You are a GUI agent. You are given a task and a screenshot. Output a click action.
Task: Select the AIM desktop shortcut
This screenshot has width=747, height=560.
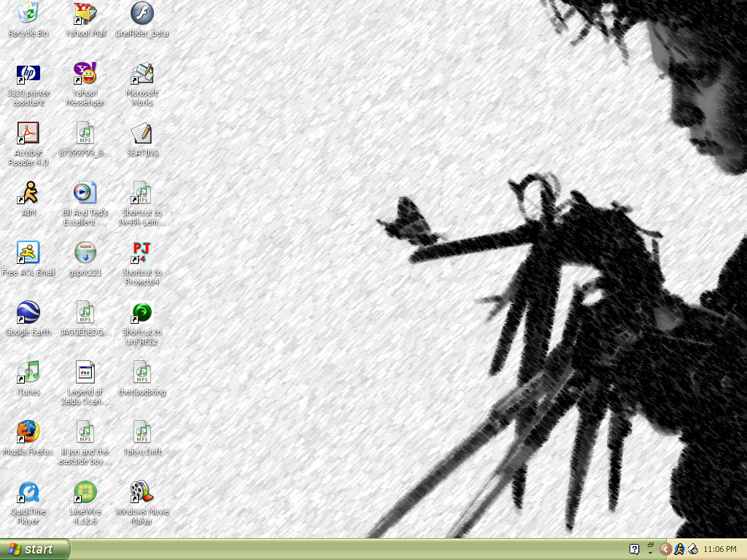(28, 192)
